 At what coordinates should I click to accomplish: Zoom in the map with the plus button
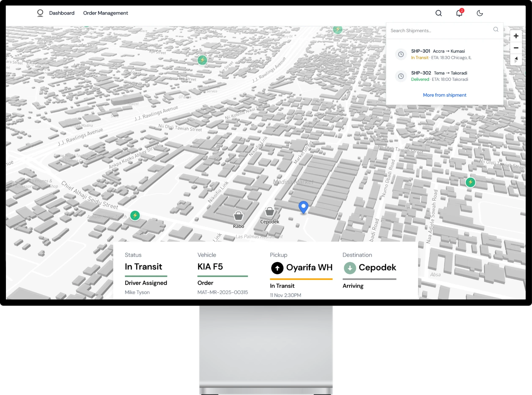516,36
